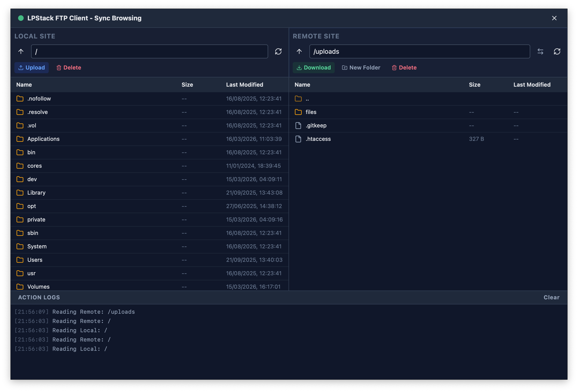The image size is (578, 392).
Task: Click the green connection status indicator
Action: (21, 18)
